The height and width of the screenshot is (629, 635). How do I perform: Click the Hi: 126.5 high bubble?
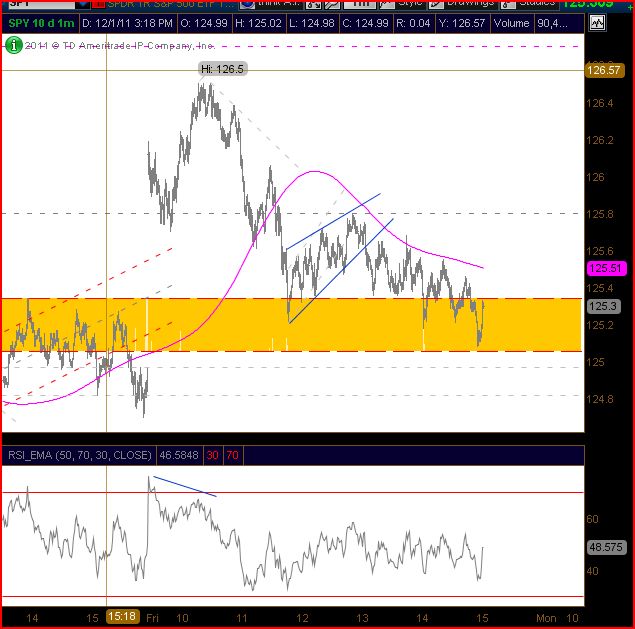(x=222, y=69)
